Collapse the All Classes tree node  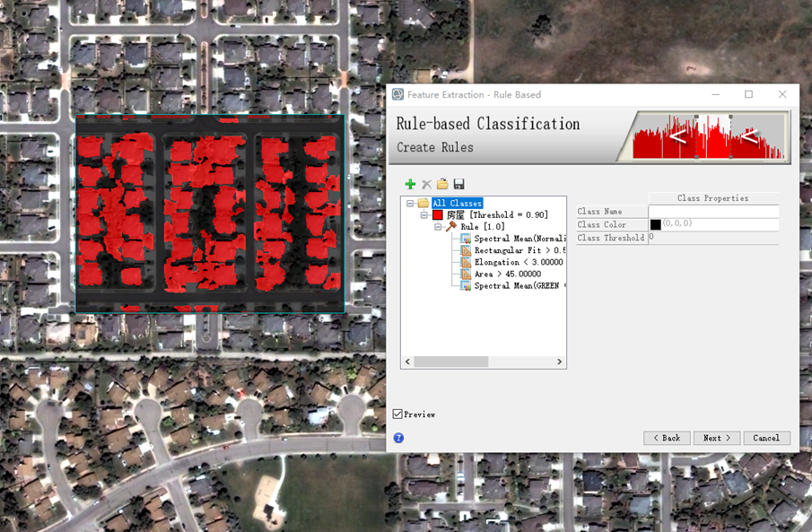click(x=410, y=203)
